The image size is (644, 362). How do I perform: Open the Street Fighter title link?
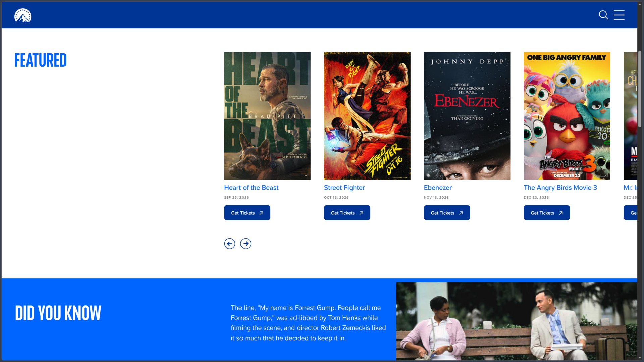[x=344, y=188]
